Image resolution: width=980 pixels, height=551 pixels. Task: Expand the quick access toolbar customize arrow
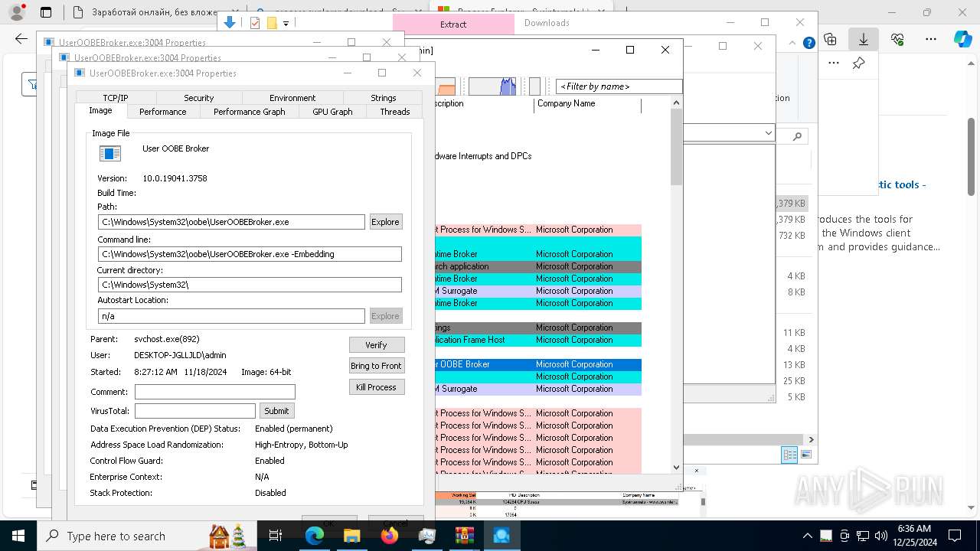286,24
